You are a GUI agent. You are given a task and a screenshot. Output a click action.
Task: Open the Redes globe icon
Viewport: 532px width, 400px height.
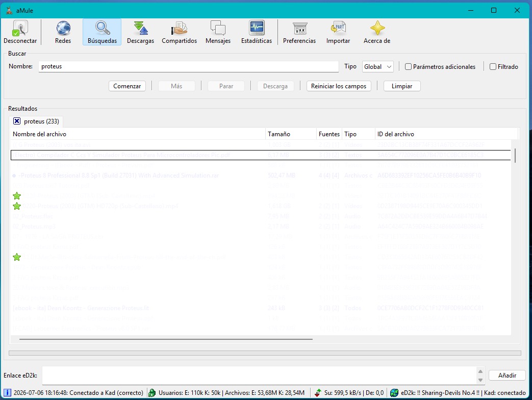pyautogui.click(x=63, y=28)
